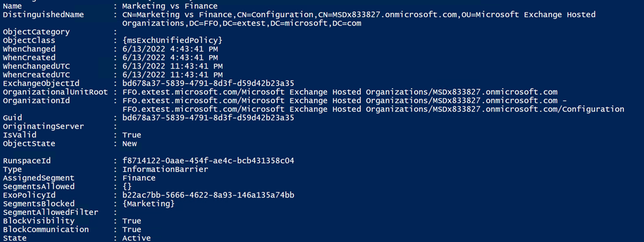Click the OrganizationalUnitRoot path text

click(340, 93)
